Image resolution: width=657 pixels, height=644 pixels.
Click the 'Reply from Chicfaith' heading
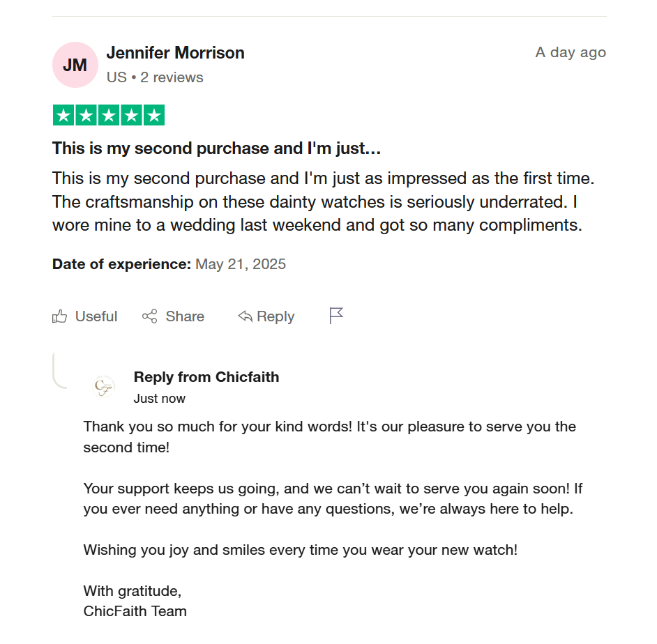pos(206,377)
